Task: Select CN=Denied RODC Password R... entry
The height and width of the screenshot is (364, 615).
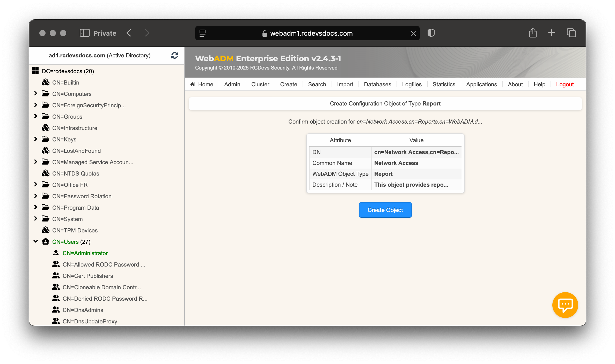Action: (105, 299)
